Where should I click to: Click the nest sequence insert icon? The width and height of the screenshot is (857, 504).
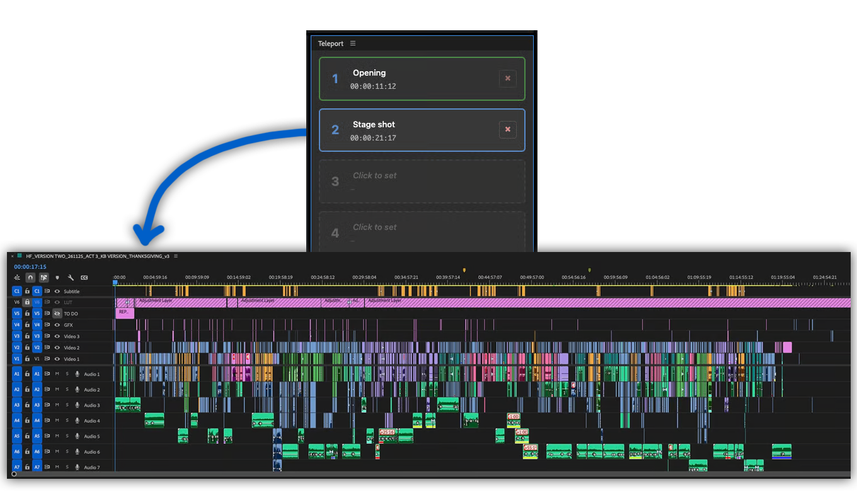[x=17, y=277]
